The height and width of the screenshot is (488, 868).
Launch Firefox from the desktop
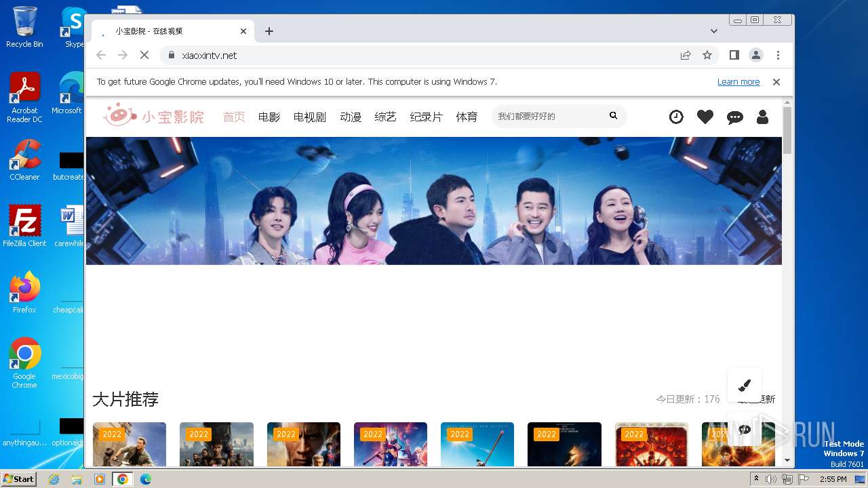[x=24, y=293]
